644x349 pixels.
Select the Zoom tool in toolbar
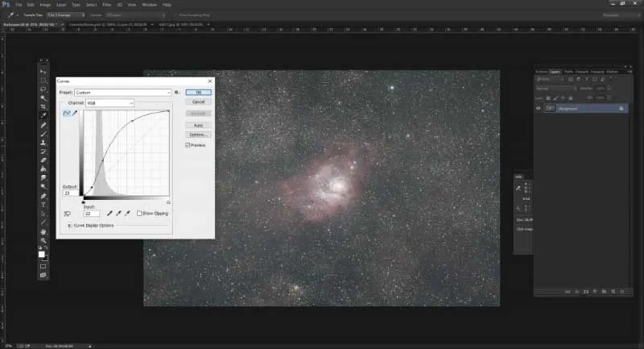(x=43, y=240)
